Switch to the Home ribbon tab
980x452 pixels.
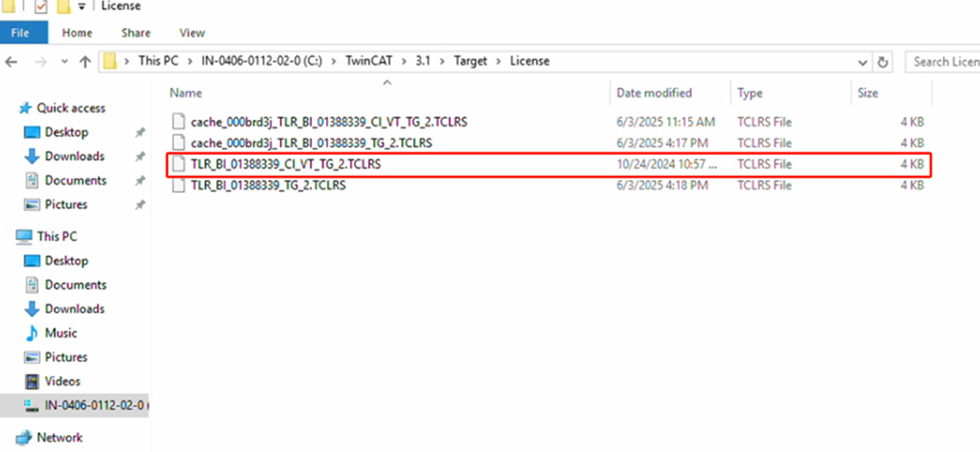pyautogui.click(x=77, y=33)
